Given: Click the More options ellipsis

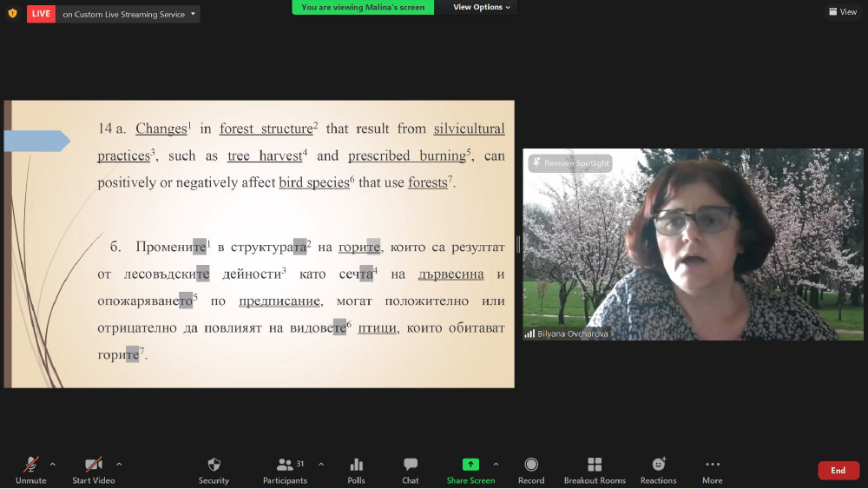Looking at the screenshot, I should (713, 470).
